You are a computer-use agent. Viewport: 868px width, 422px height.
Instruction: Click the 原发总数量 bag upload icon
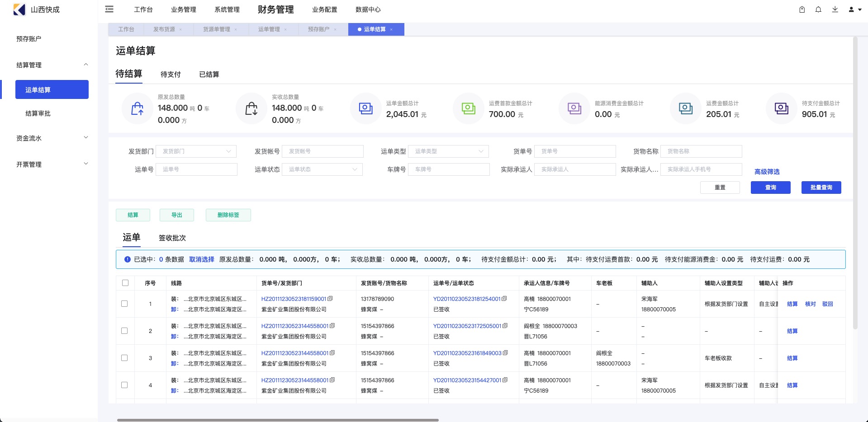(138, 108)
